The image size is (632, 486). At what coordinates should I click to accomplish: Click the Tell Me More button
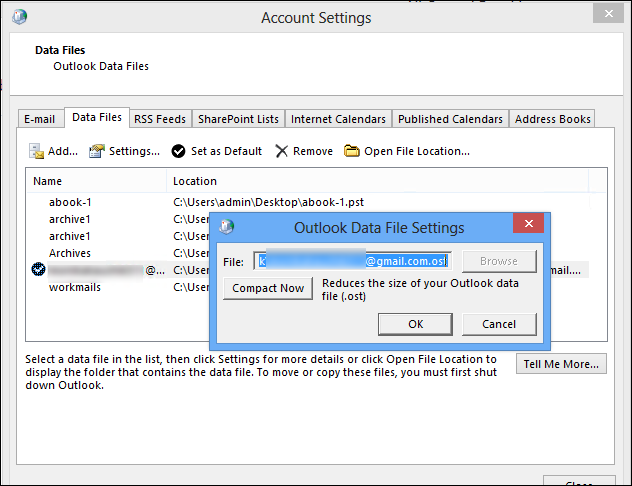(561, 364)
